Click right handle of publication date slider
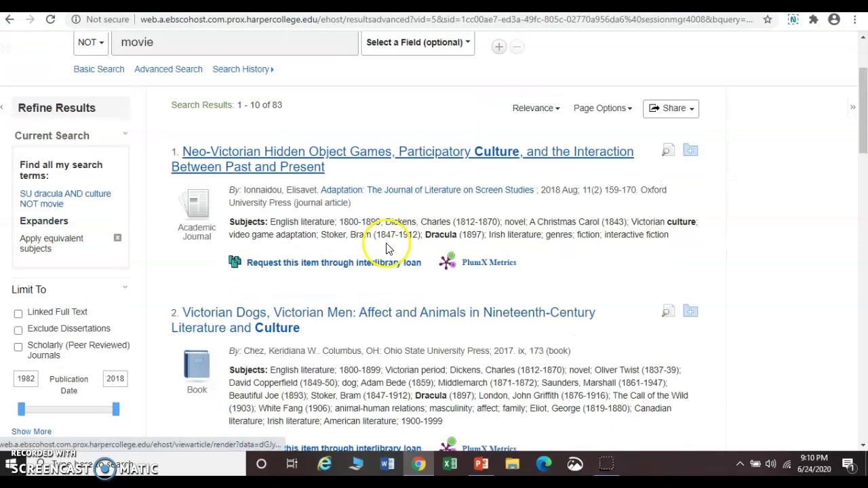 (x=116, y=409)
